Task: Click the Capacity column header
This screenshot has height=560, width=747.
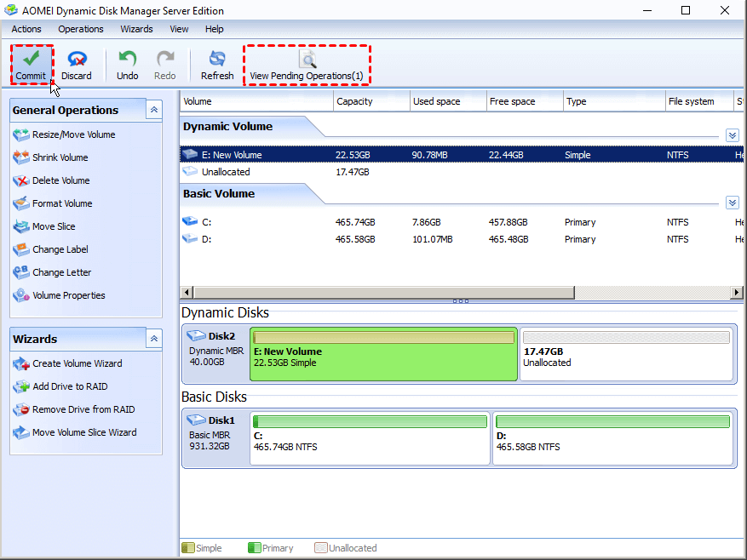Action: [355, 101]
